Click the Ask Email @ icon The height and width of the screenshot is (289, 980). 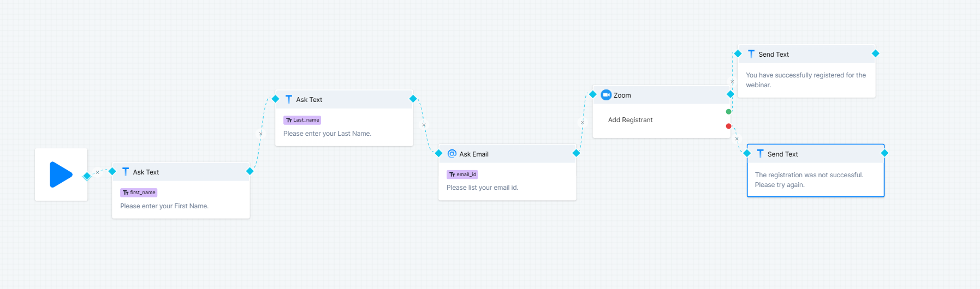pyautogui.click(x=452, y=154)
